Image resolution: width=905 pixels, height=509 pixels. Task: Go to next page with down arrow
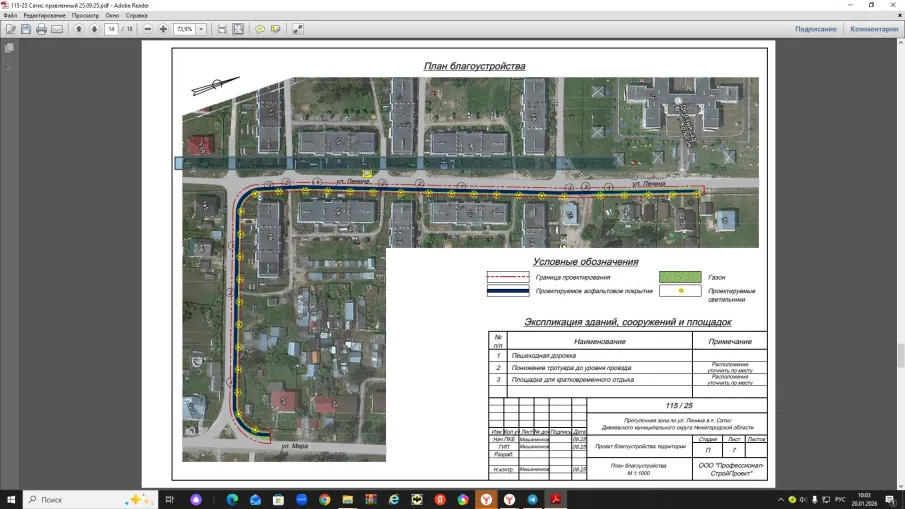point(94,29)
